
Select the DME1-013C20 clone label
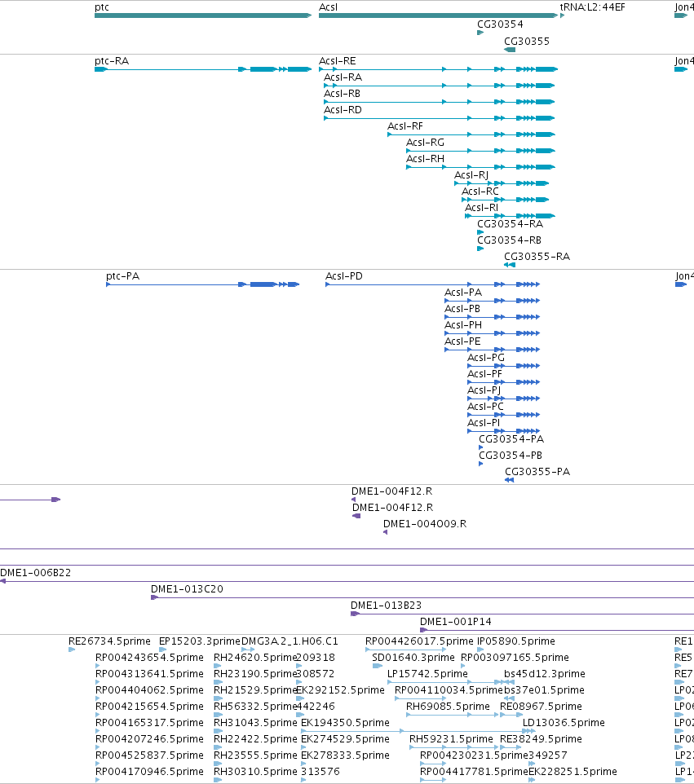point(187,589)
